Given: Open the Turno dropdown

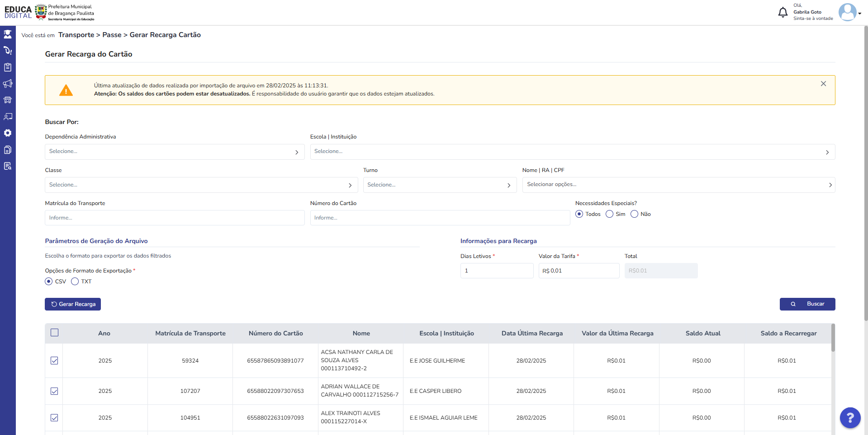Looking at the screenshot, I should tap(440, 185).
